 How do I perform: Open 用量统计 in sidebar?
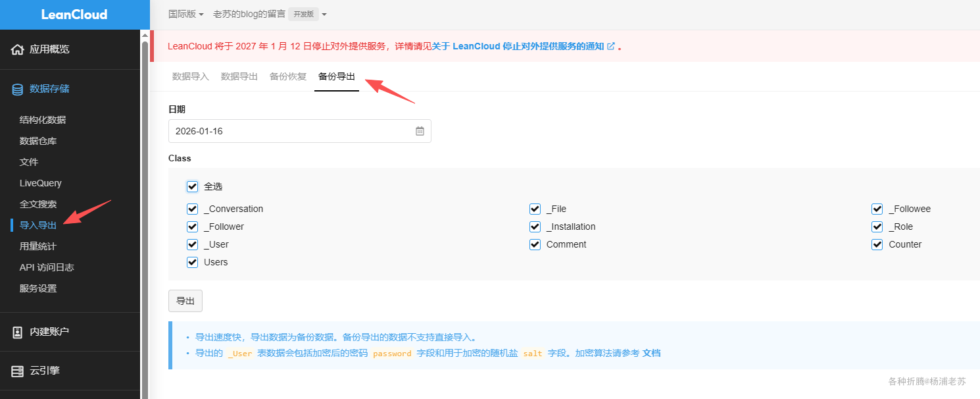pyautogui.click(x=38, y=246)
